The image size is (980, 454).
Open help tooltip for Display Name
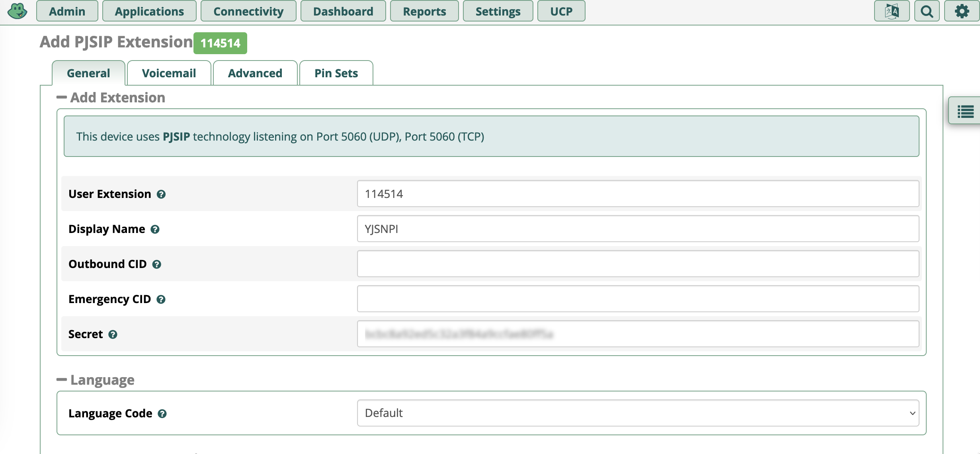point(155,229)
